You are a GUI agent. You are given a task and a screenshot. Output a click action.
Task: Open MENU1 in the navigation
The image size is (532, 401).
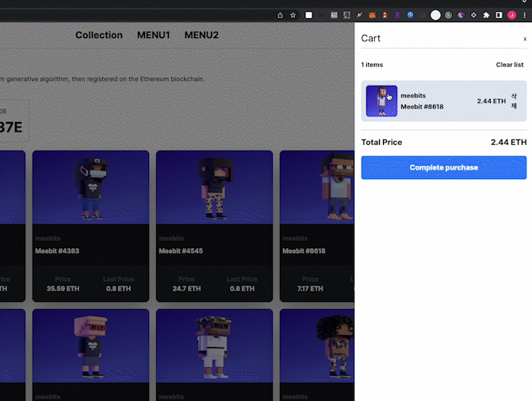(153, 35)
